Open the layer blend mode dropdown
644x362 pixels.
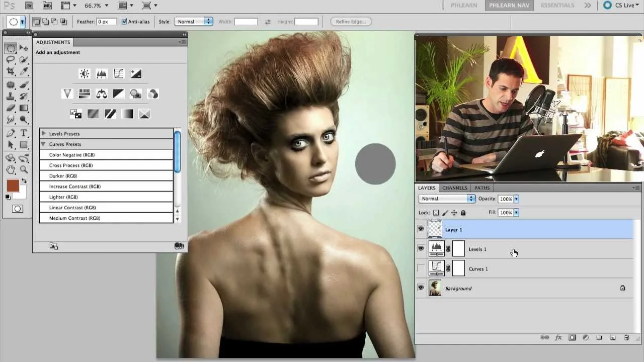(446, 199)
